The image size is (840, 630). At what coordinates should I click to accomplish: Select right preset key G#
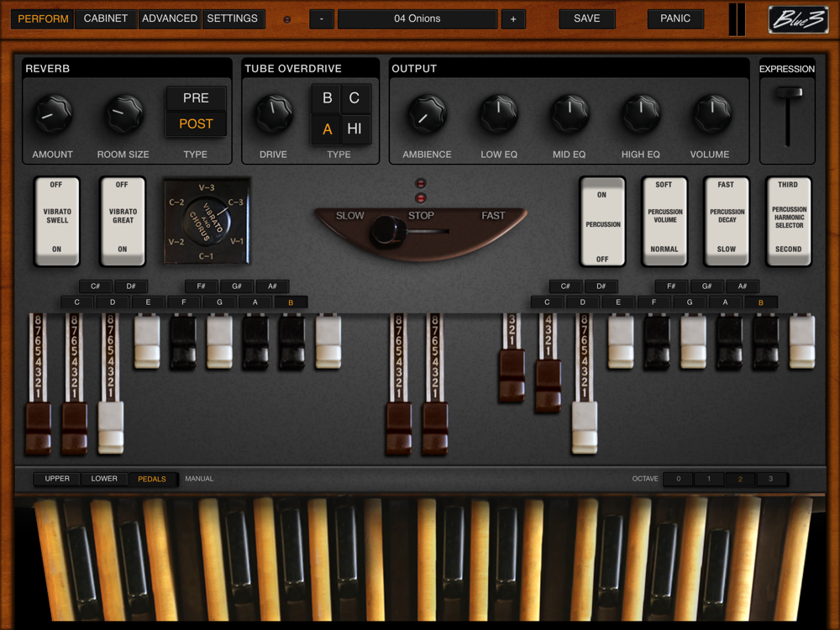[706, 286]
